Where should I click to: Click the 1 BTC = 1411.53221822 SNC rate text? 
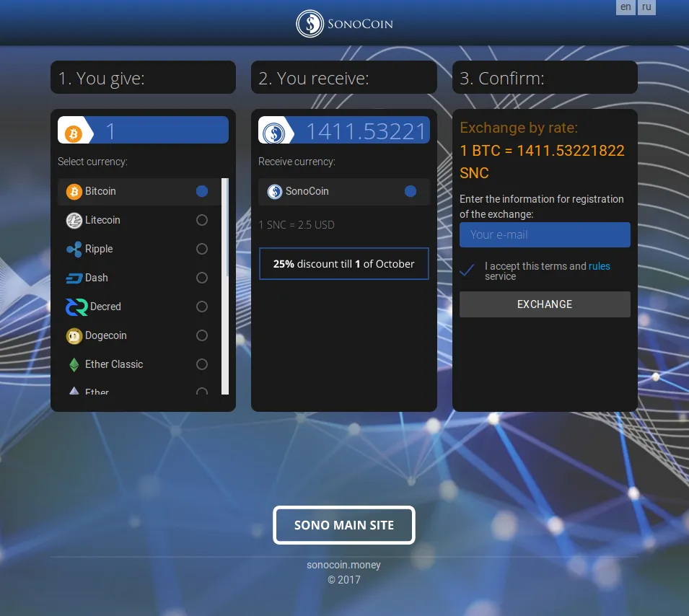pyautogui.click(x=542, y=162)
